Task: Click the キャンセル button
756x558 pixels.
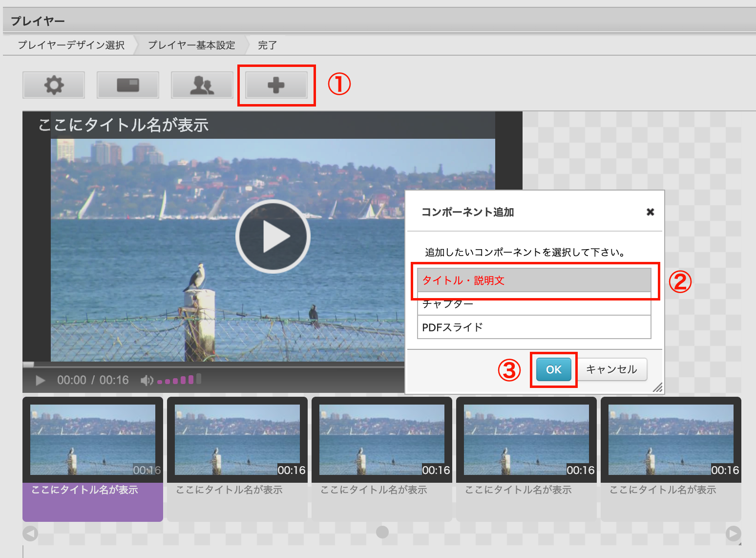Action: tap(611, 369)
